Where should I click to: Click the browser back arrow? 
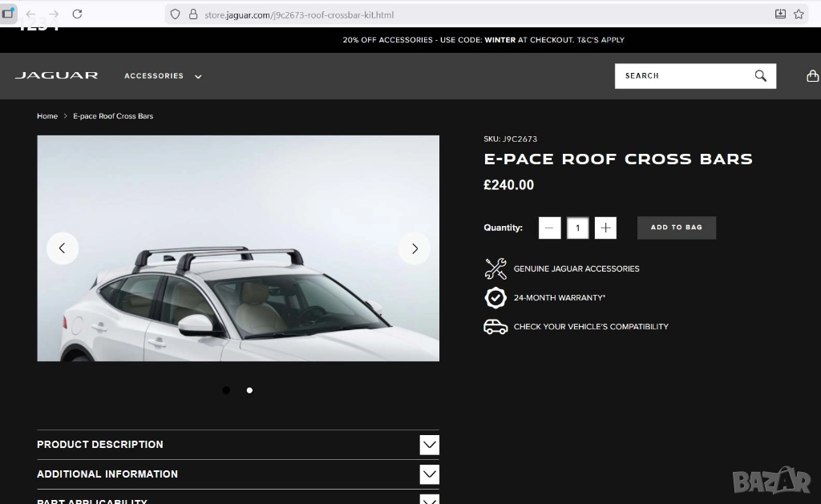(31, 14)
